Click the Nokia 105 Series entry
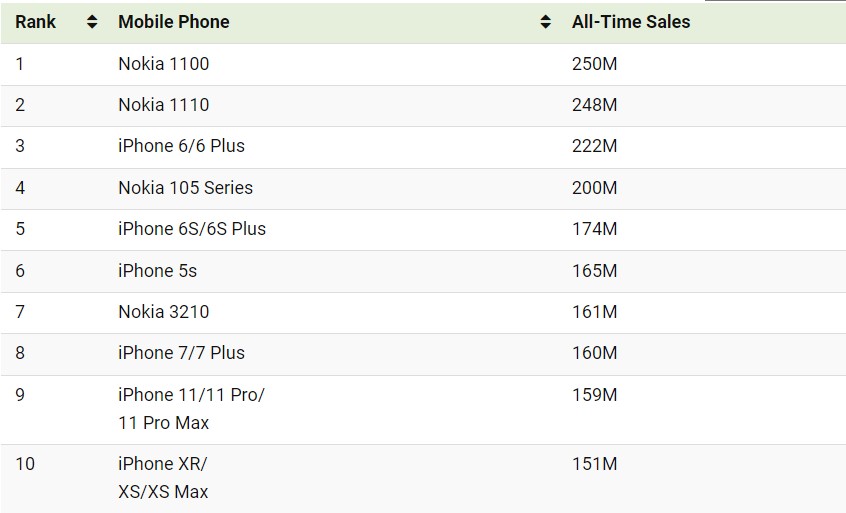The image size is (846, 513). [x=185, y=188]
